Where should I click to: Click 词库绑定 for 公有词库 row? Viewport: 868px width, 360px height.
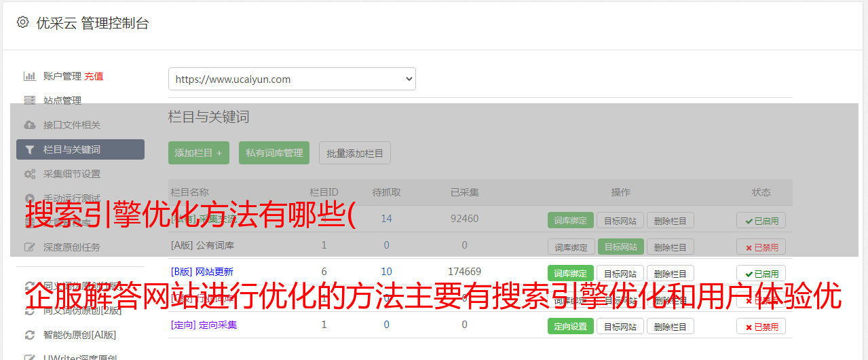coord(571,247)
